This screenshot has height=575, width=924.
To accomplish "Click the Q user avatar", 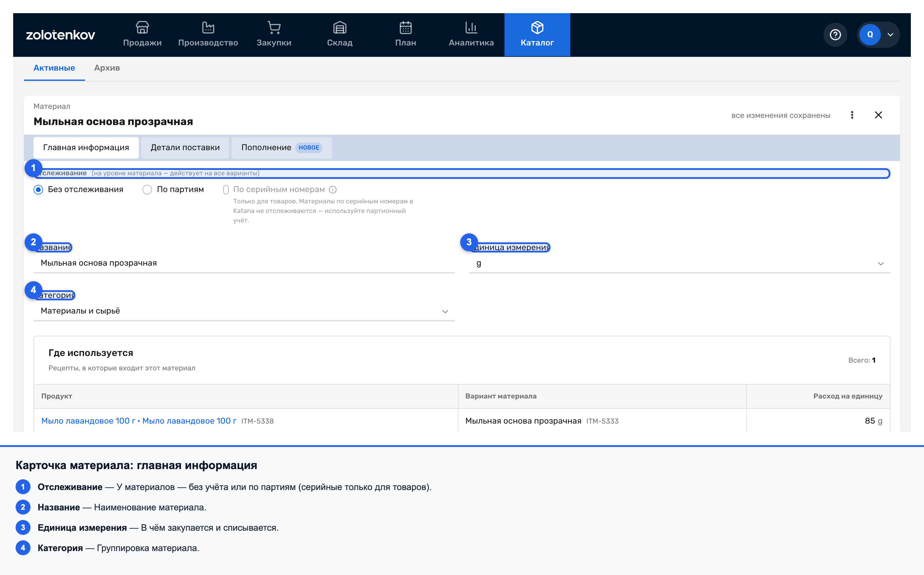I will tap(870, 35).
